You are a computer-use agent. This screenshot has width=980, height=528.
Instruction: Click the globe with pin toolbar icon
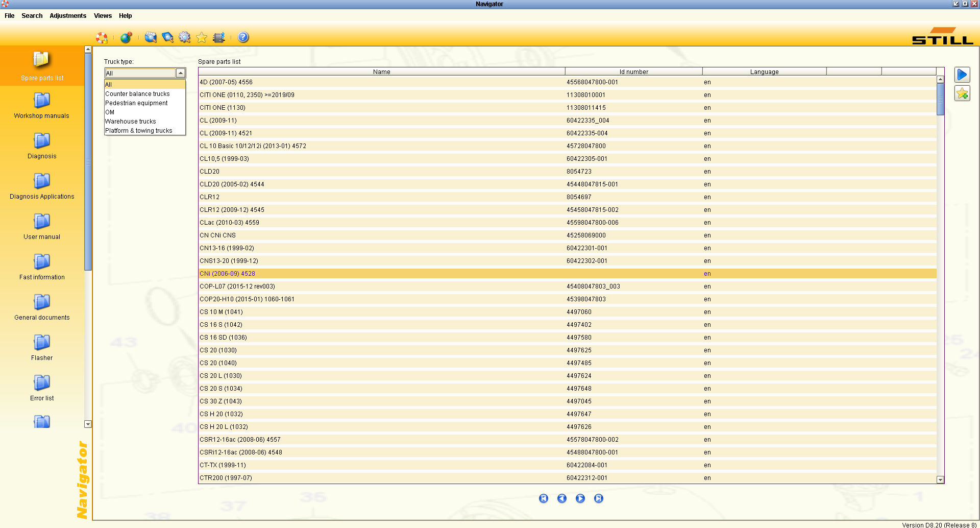(x=126, y=37)
